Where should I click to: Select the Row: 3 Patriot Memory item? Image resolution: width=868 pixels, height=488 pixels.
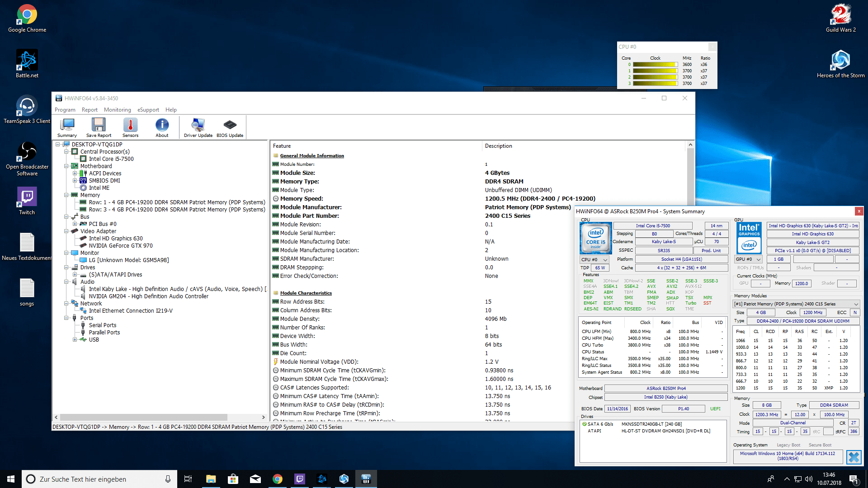(x=177, y=210)
